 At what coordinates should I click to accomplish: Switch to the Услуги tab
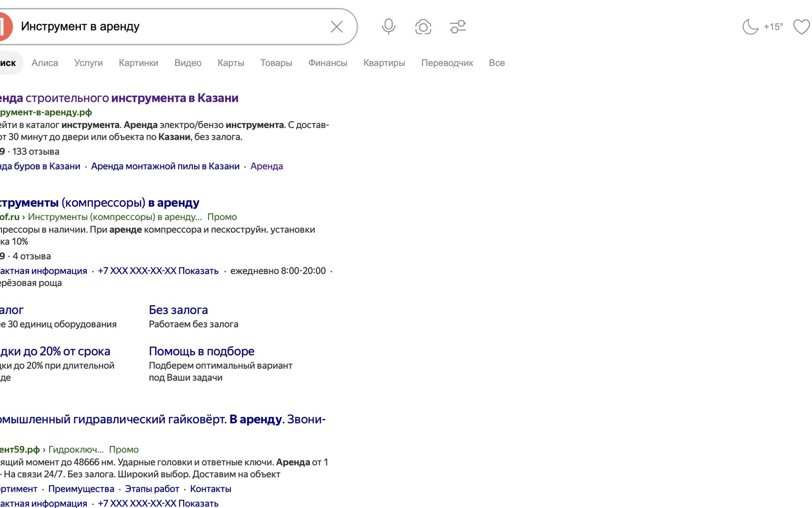(88, 63)
